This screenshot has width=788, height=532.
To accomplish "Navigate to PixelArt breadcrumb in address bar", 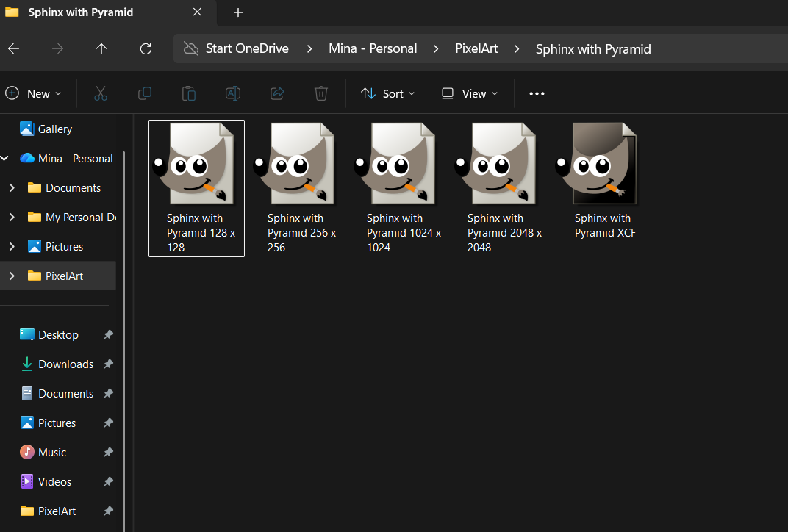I will click(476, 48).
